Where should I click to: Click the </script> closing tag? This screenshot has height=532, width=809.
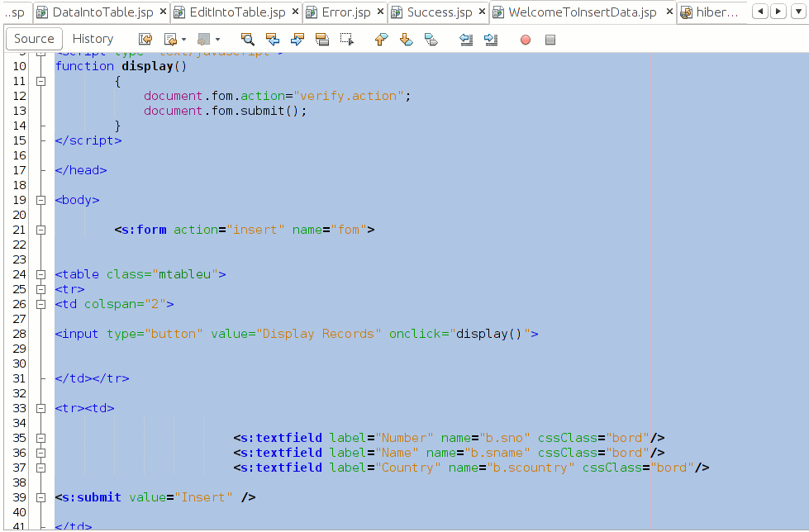[88, 140]
